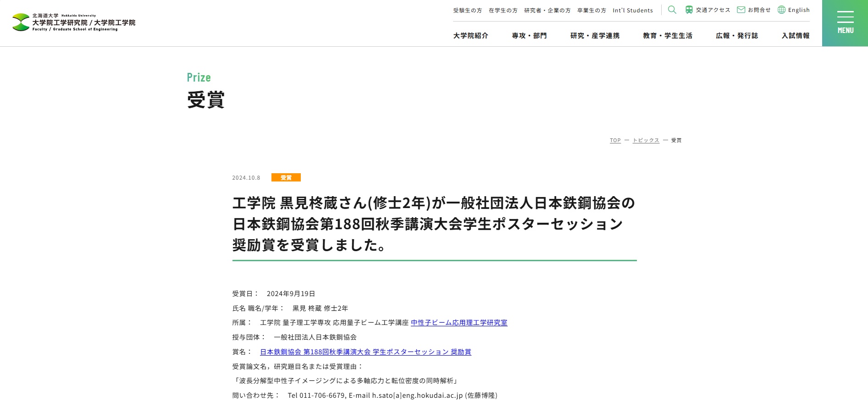Screen dimensions: 868x401
Task: Open 日本鉄鋼協会 第188回秋季講演大会 award link
Action: (x=365, y=352)
